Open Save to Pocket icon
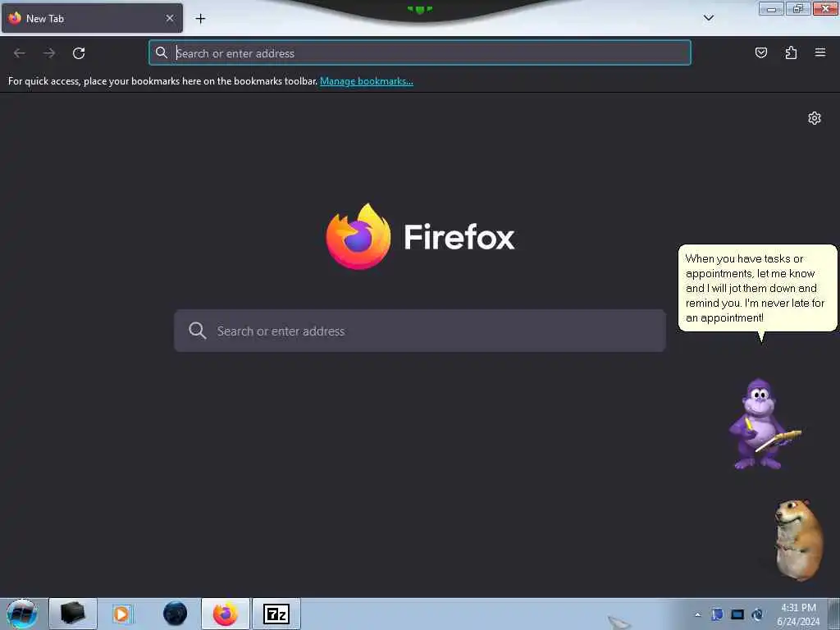This screenshot has width=840, height=630. point(760,52)
